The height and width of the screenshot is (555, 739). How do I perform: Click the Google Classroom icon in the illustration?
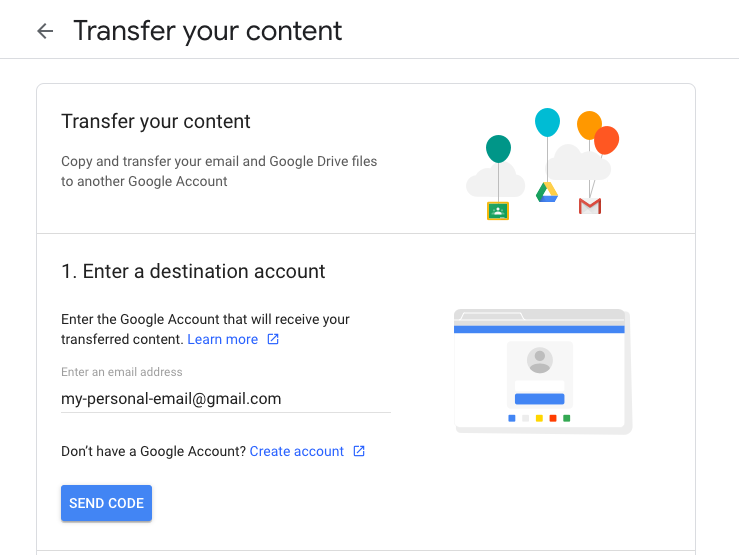[498, 211]
